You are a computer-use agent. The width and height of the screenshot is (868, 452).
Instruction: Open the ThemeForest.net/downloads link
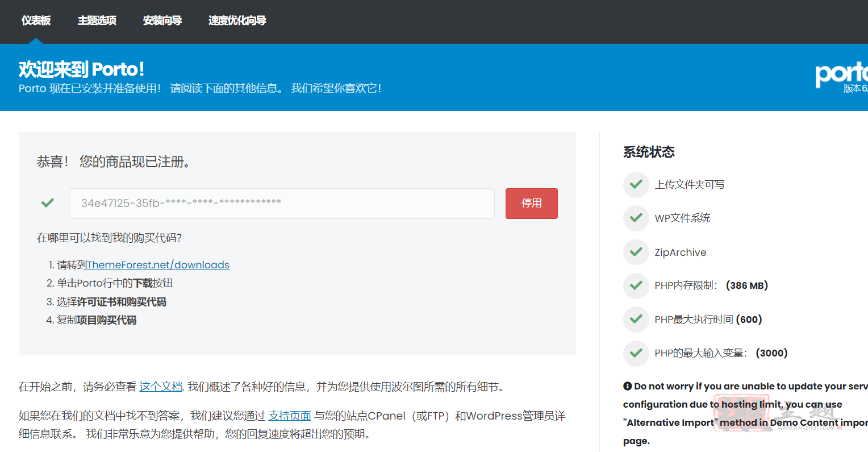(x=158, y=265)
